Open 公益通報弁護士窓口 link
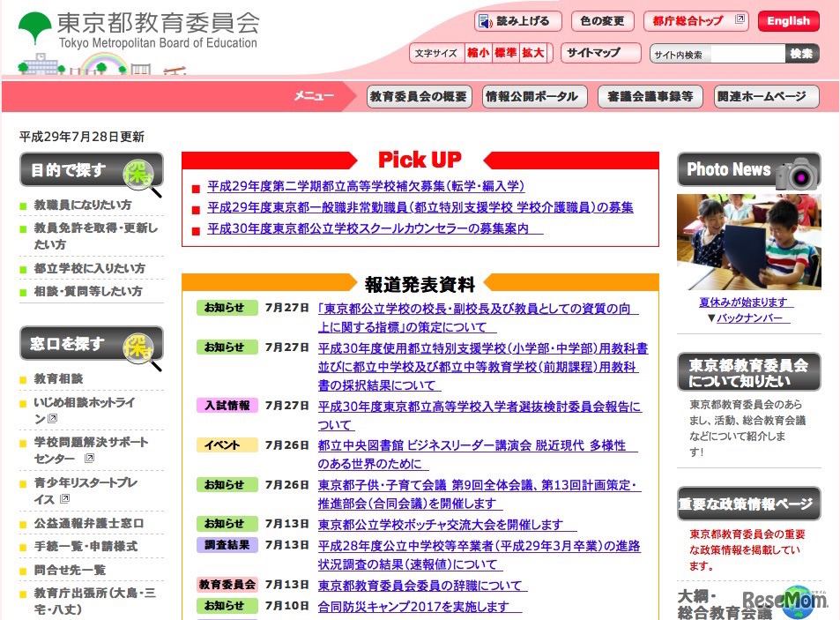The width and height of the screenshot is (840, 620). (88, 523)
